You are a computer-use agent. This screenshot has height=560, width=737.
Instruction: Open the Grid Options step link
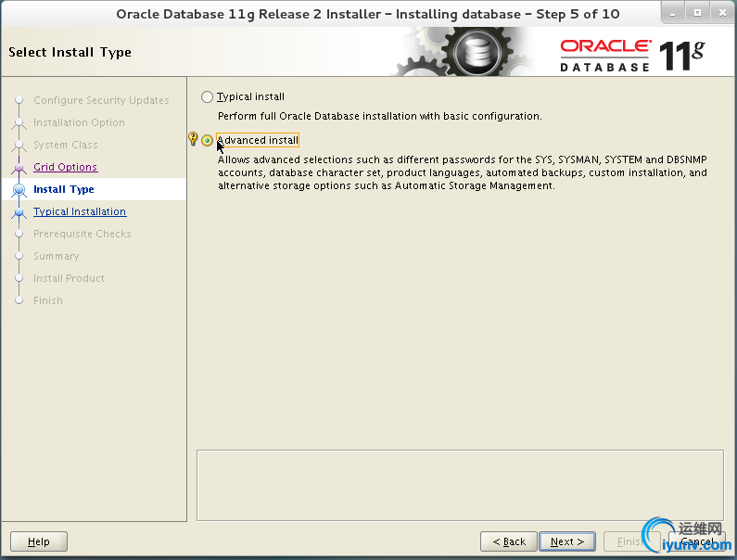click(x=65, y=167)
